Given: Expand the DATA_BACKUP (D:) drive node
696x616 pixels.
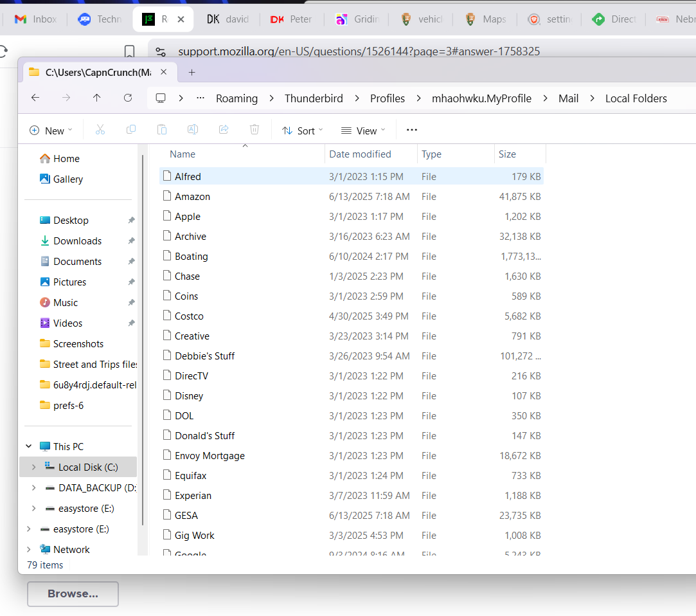Looking at the screenshot, I should tap(33, 488).
